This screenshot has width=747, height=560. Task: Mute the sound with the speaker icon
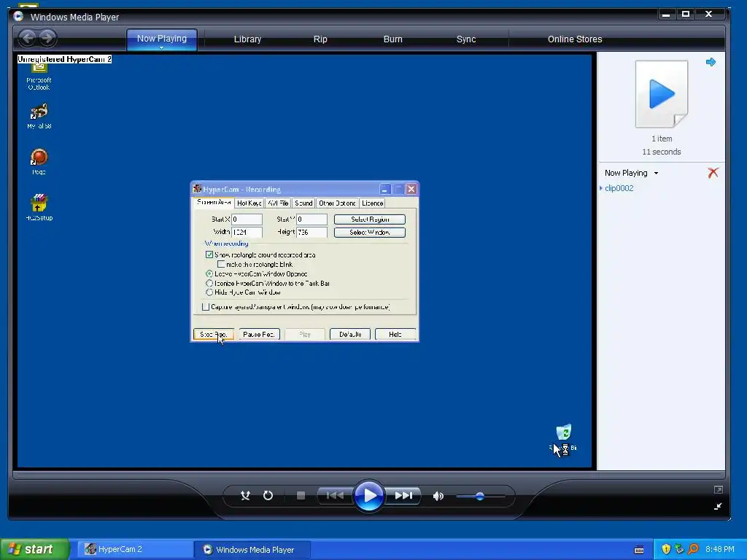tap(438, 496)
